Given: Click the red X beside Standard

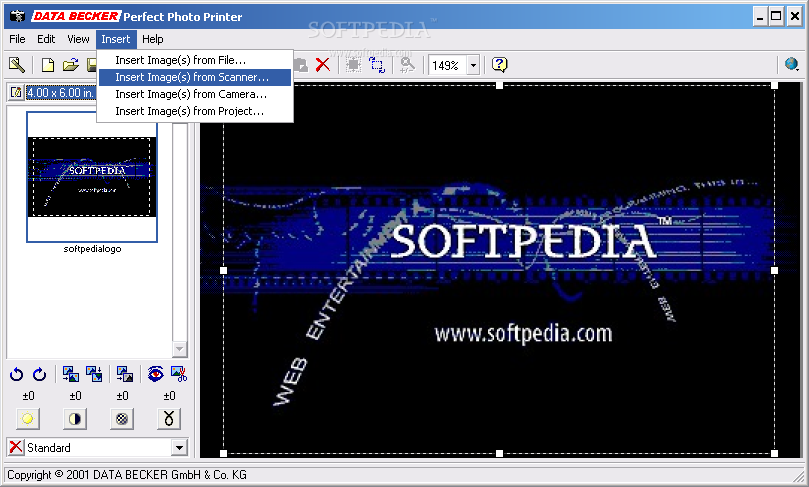Looking at the screenshot, I should [16, 447].
